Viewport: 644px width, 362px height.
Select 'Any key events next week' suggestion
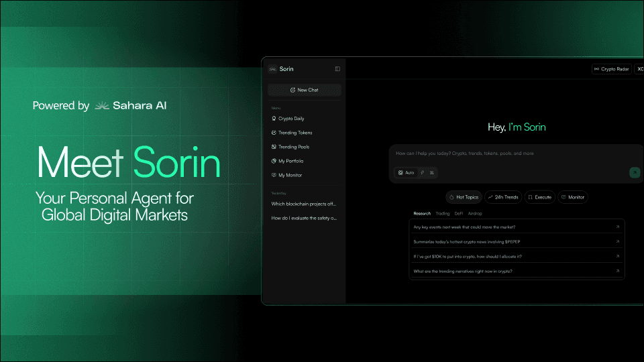click(x=517, y=227)
